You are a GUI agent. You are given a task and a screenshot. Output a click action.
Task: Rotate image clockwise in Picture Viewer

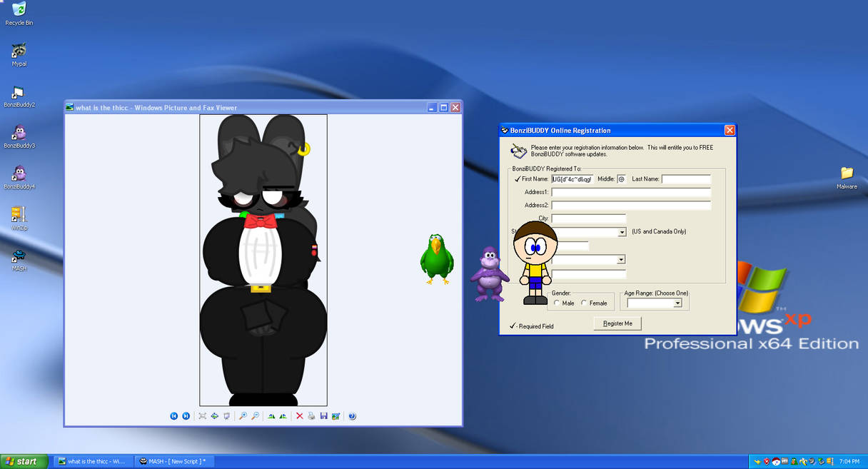[x=271, y=416]
